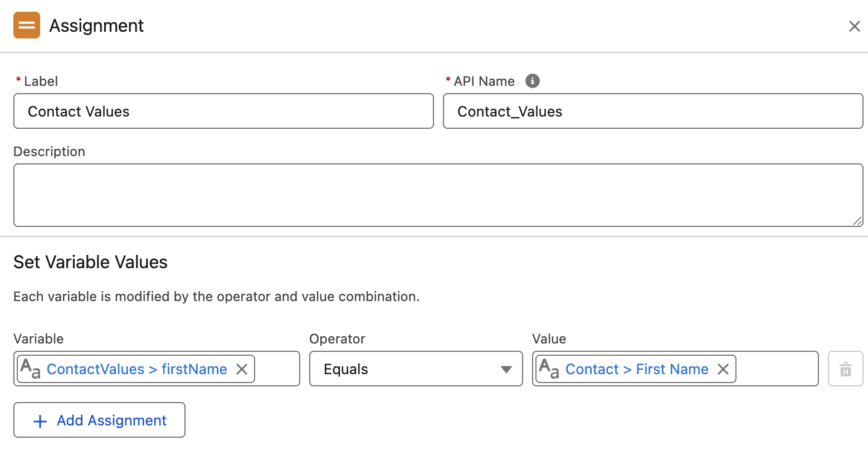Remove the Contact First Name value pill
The height and width of the screenshot is (455, 868).
723,369
